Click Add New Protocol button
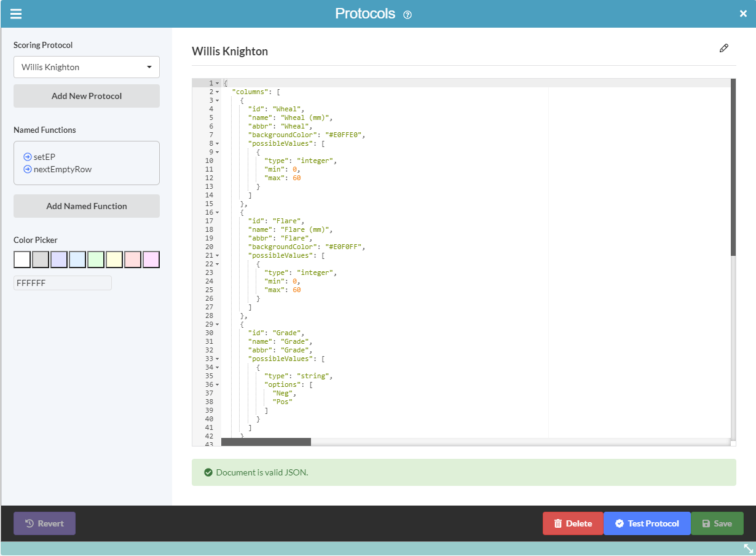This screenshot has height=556, width=756. (x=87, y=96)
